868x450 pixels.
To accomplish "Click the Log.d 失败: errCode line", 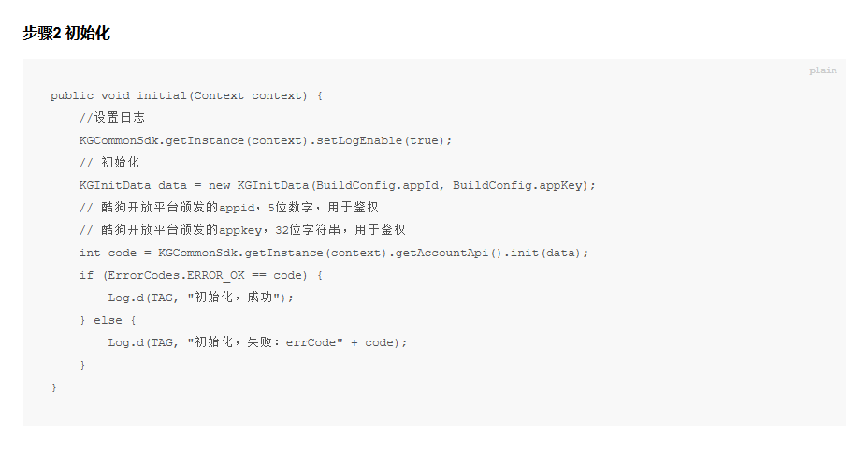I will (x=257, y=342).
